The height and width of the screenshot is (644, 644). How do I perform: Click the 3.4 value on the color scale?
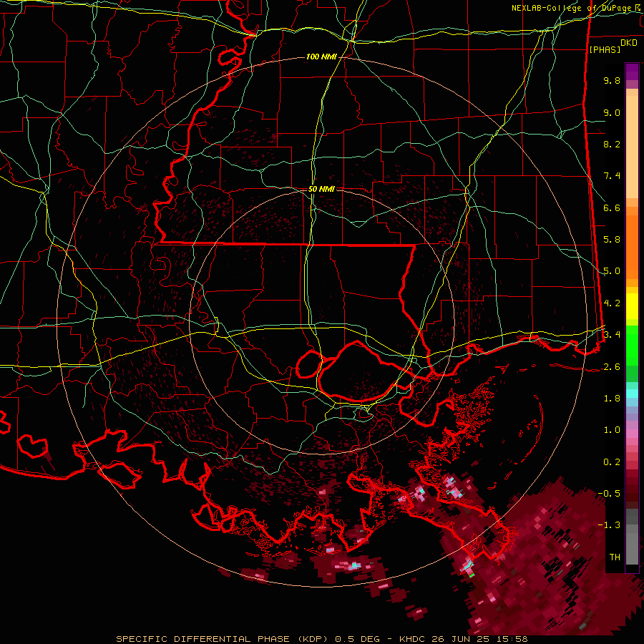pos(612,335)
